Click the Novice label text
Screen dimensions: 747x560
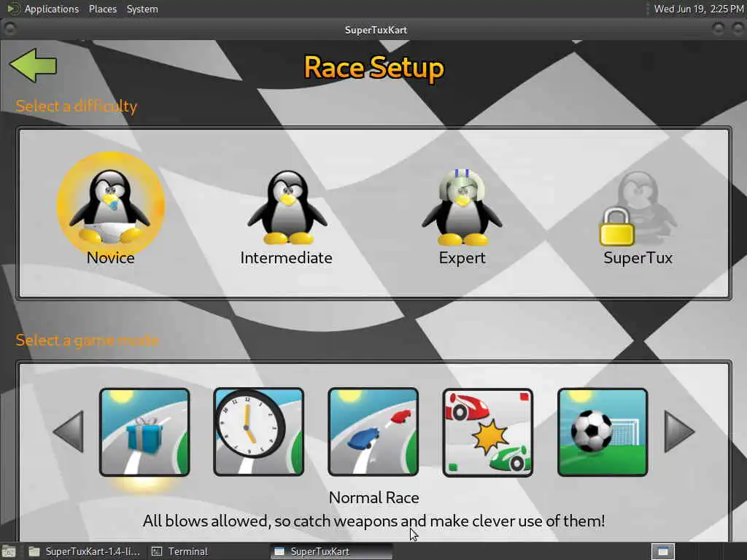(111, 257)
